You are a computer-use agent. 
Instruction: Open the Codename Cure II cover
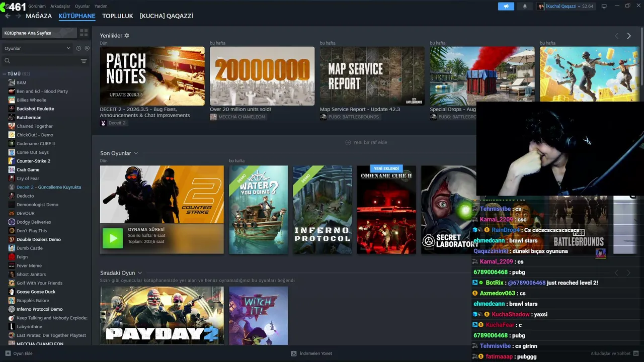pyautogui.click(x=386, y=210)
